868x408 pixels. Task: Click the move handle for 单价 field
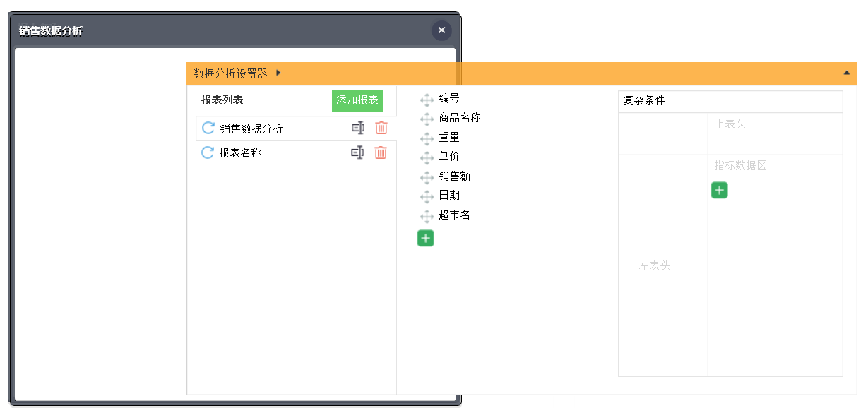click(x=427, y=158)
